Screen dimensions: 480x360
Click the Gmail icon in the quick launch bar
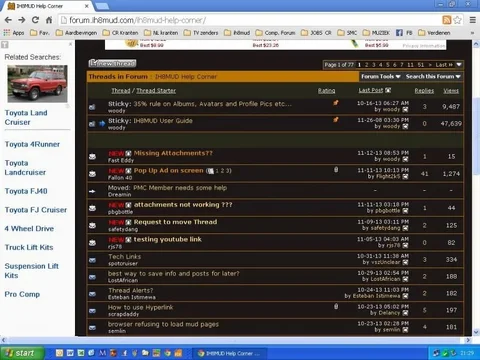102,353
